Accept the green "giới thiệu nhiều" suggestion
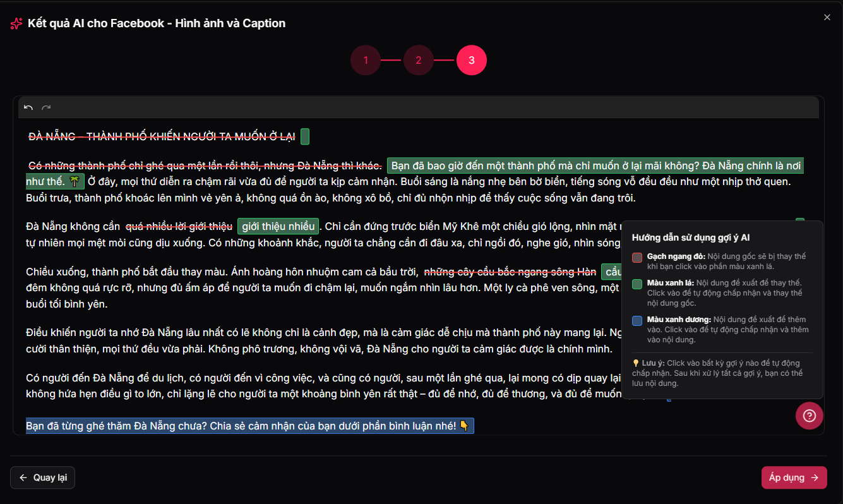The width and height of the screenshot is (843, 504). 278,226
